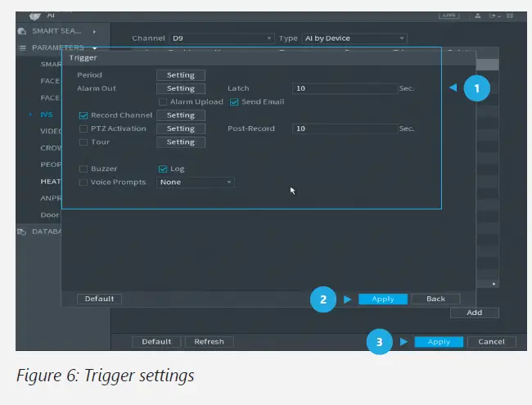
Task: Open the DATABA section in sidebar
Action: point(47,232)
